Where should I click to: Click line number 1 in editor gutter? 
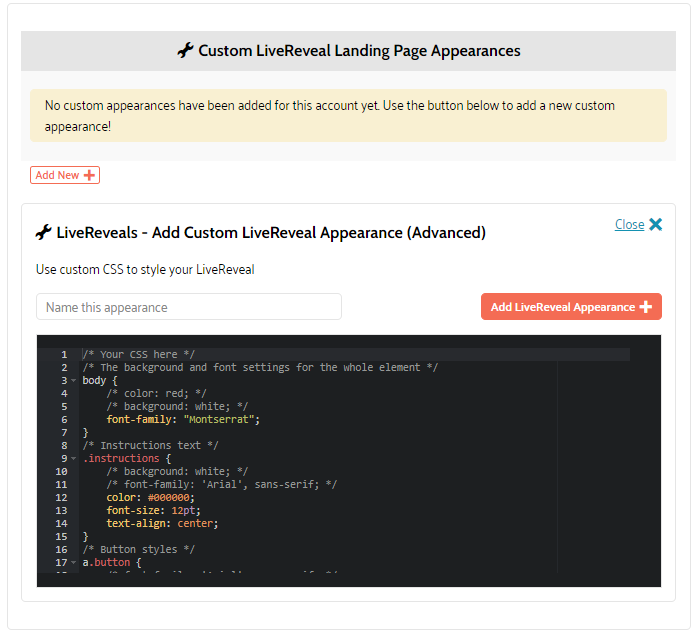pos(63,355)
